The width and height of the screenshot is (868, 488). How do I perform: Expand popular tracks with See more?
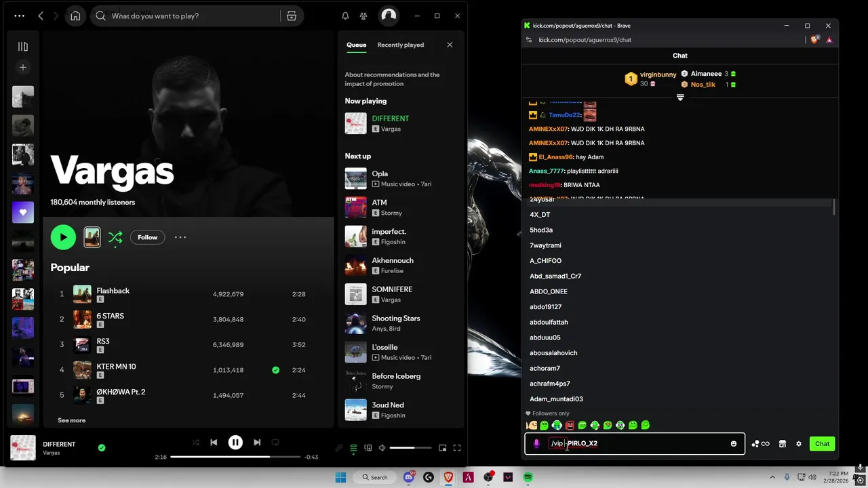(71, 420)
